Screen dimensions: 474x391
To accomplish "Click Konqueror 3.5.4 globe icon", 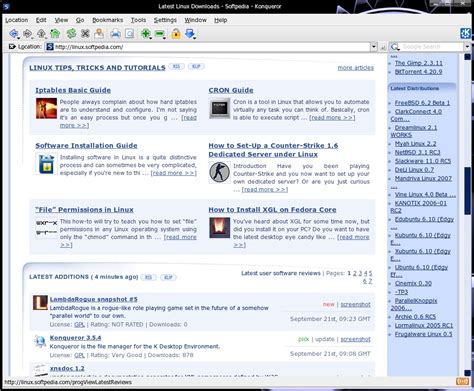I will click(40, 341).
